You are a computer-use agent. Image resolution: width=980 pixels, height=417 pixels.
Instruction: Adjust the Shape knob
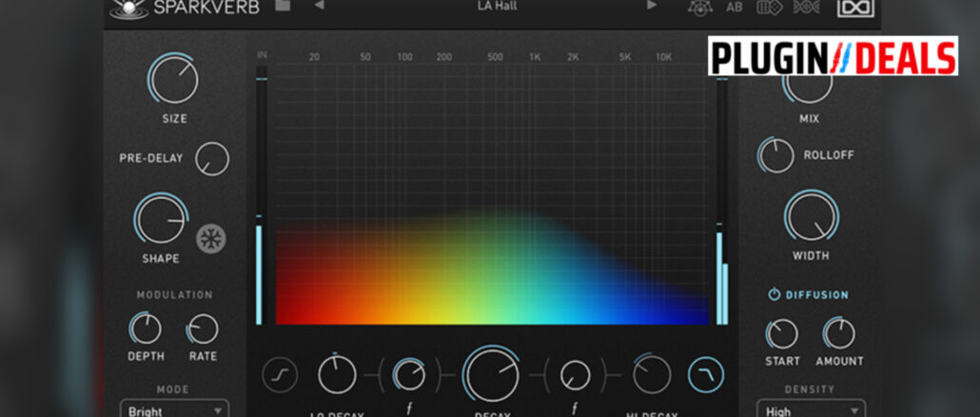click(x=161, y=220)
